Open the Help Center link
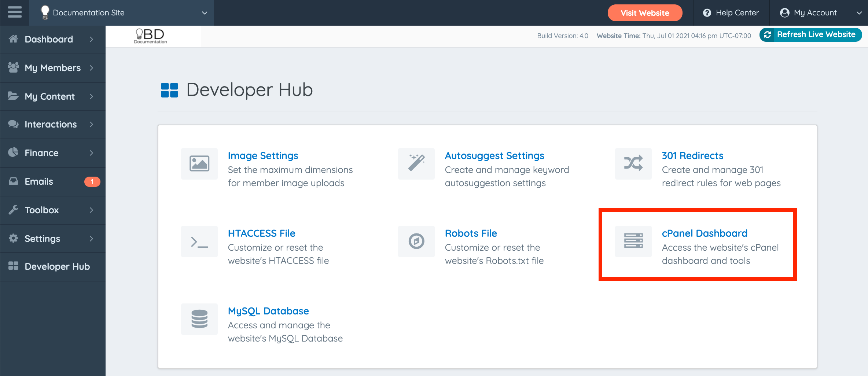The image size is (868, 376). point(731,13)
